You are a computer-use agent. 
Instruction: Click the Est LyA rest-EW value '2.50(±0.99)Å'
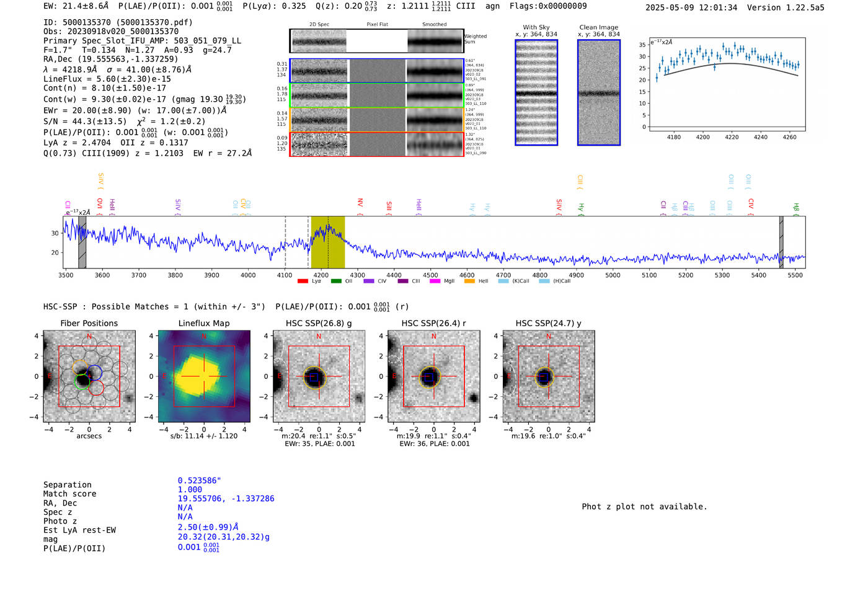click(x=208, y=527)
